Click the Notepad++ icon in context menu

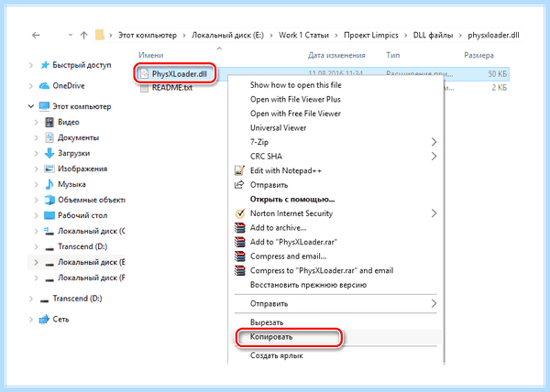click(239, 170)
